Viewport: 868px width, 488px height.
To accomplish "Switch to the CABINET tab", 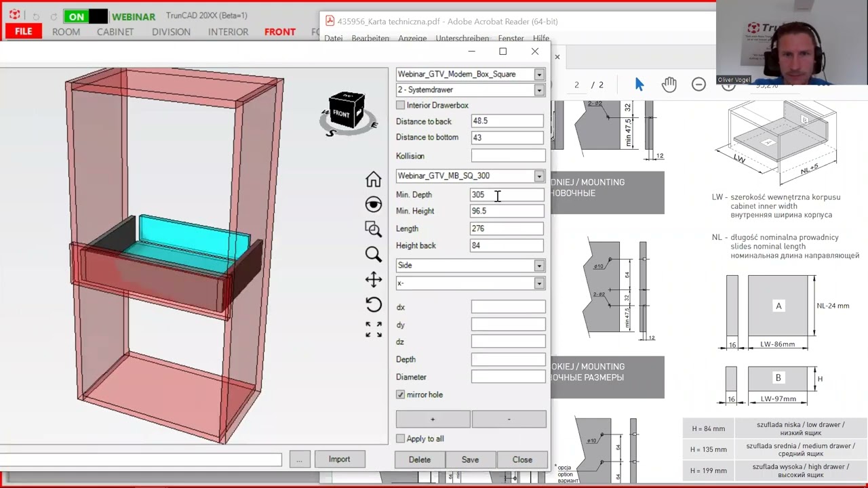I will [x=115, y=32].
